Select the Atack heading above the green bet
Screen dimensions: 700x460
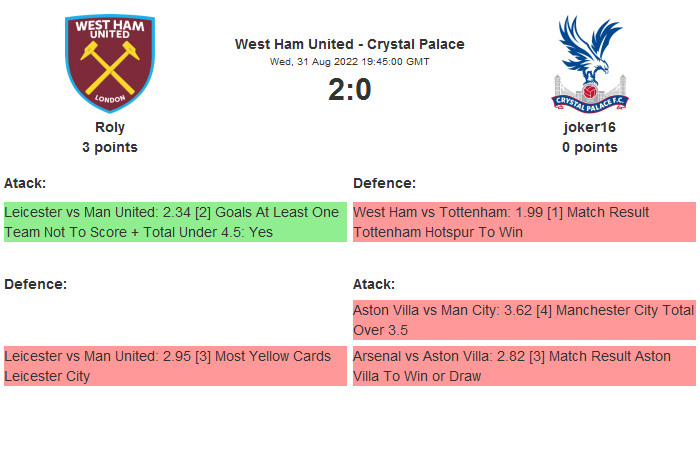(25, 183)
